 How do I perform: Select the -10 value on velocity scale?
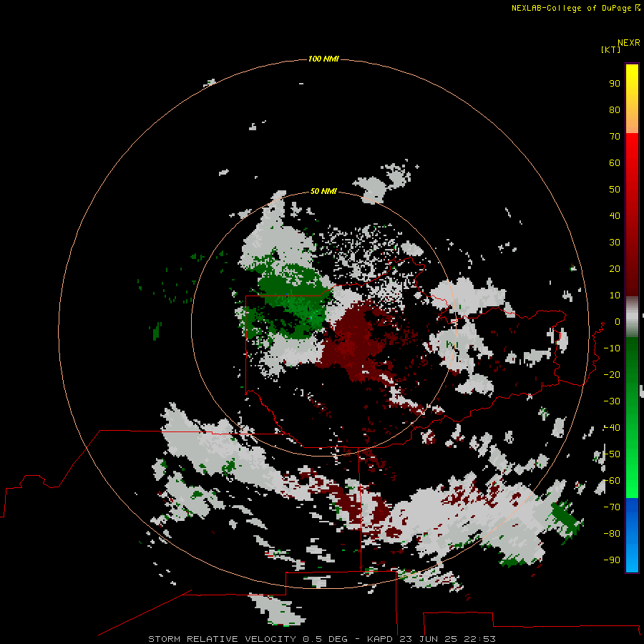tap(612, 348)
